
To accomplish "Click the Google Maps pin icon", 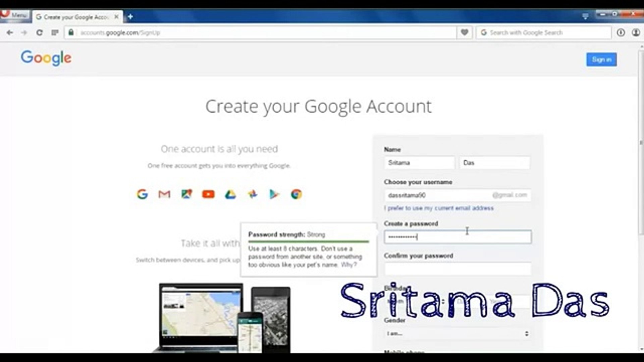I will tap(186, 194).
